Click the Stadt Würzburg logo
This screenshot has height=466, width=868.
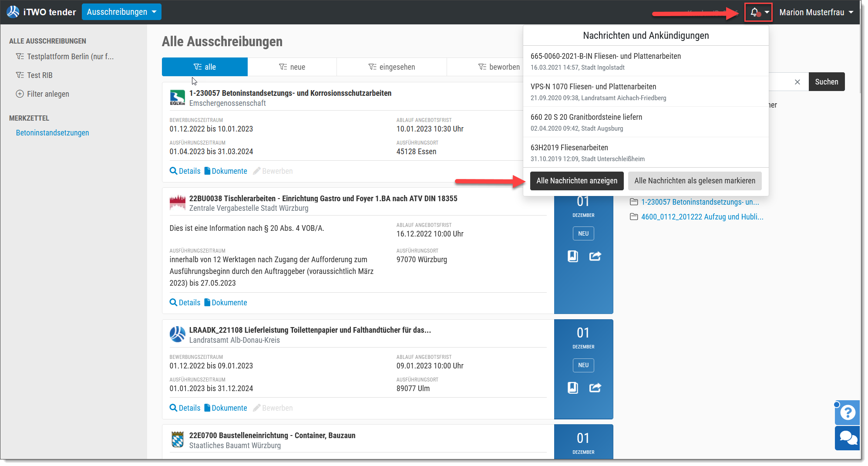pyautogui.click(x=177, y=203)
